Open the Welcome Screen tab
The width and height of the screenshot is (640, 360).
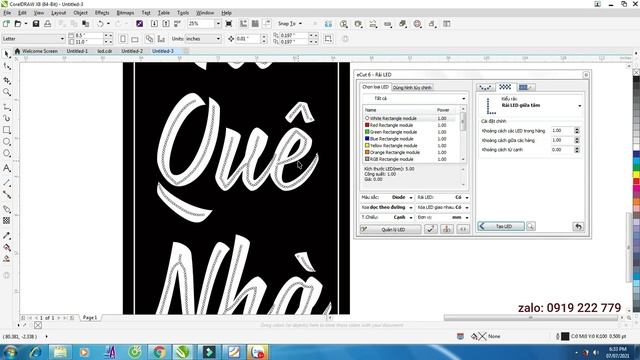tap(36, 51)
